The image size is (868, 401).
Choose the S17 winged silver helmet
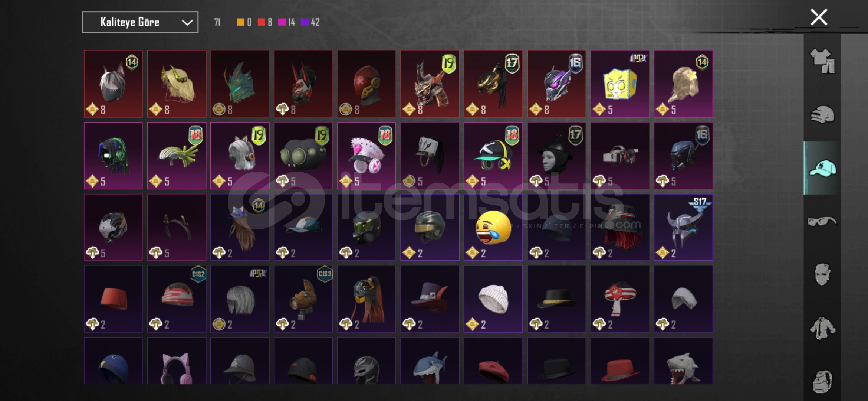click(x=683, y=227)
